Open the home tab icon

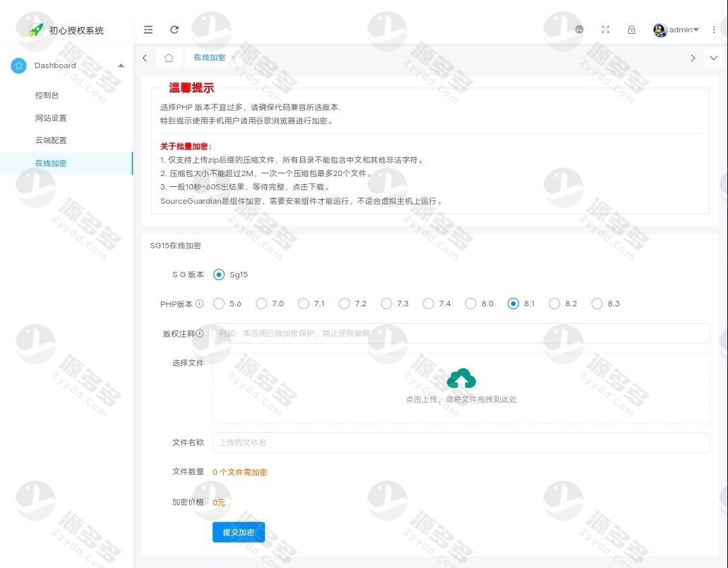(x=169, y=57)
